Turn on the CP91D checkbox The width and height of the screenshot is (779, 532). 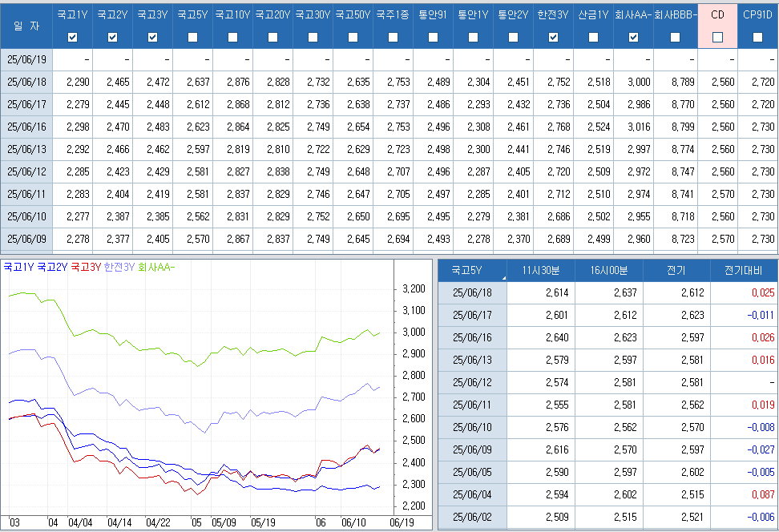(757, 37)
